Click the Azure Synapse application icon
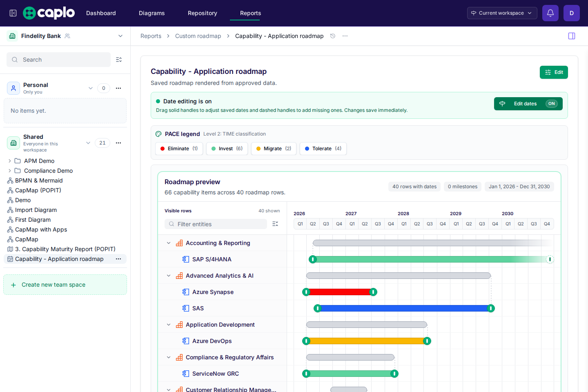Image resolution: width=588 pixels, height=392 pixels. click(x=186, y=292)
